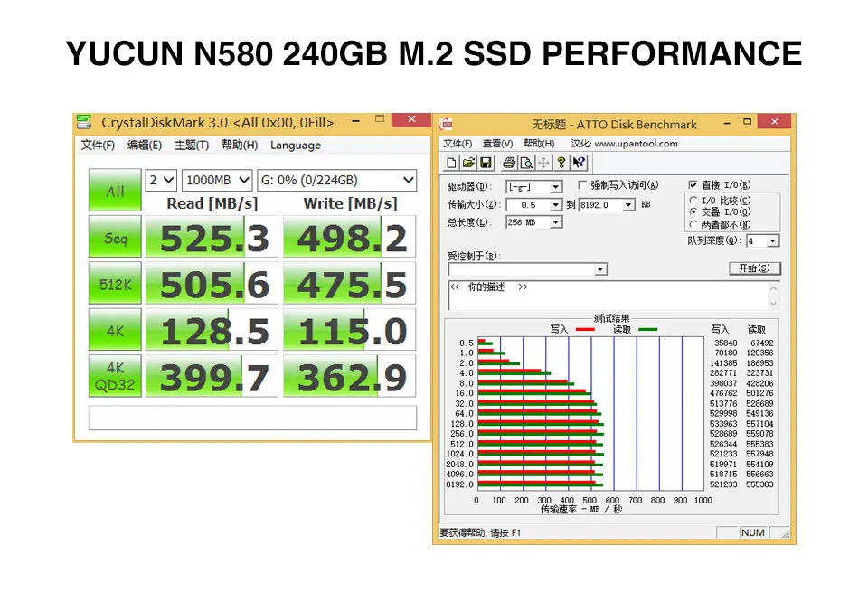
Task: Close the CrystalDiskMark window
Action: (411, 119)
